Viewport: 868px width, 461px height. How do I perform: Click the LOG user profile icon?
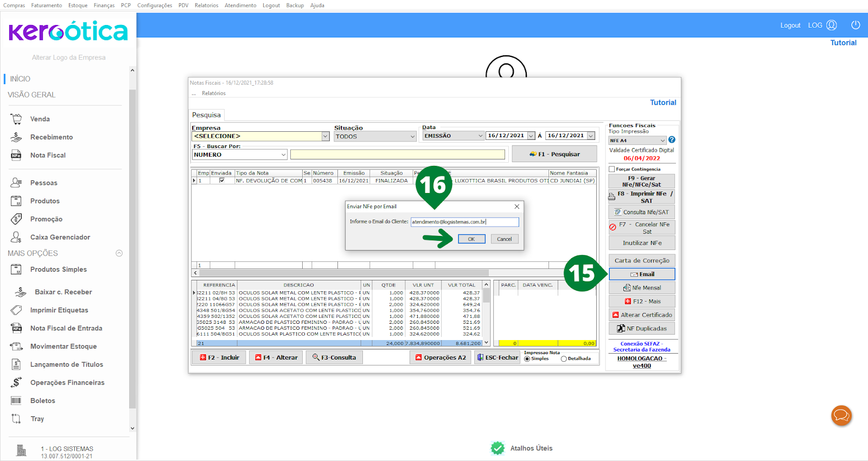click(832, 25)
